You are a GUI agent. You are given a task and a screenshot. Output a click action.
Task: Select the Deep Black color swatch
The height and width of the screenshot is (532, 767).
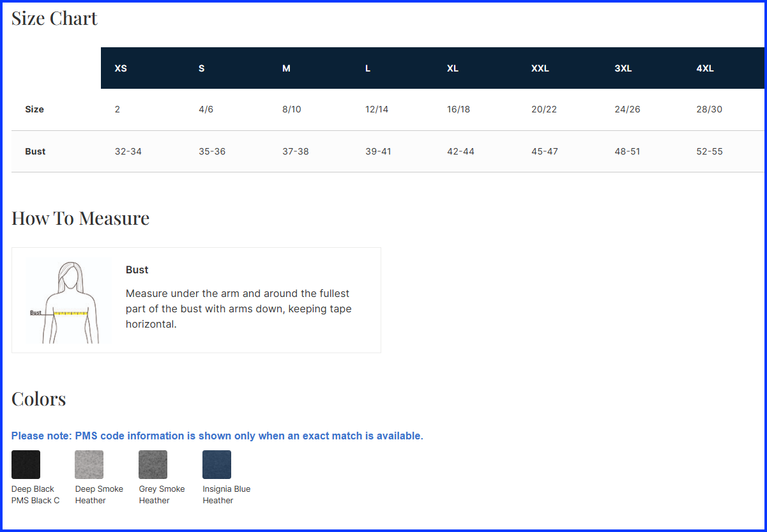tap(26, 464)
